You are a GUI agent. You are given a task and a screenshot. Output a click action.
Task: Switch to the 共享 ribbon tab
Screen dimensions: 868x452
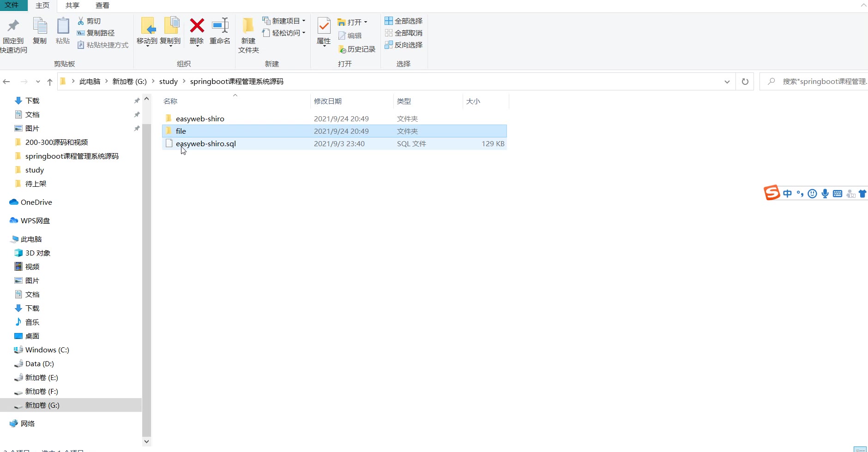(x=72, y=6)
